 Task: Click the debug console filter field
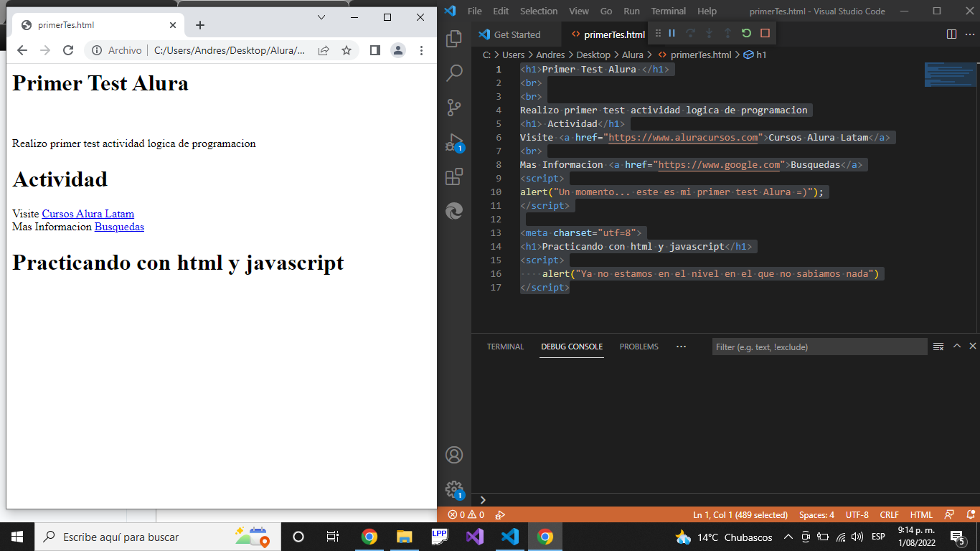819,347
